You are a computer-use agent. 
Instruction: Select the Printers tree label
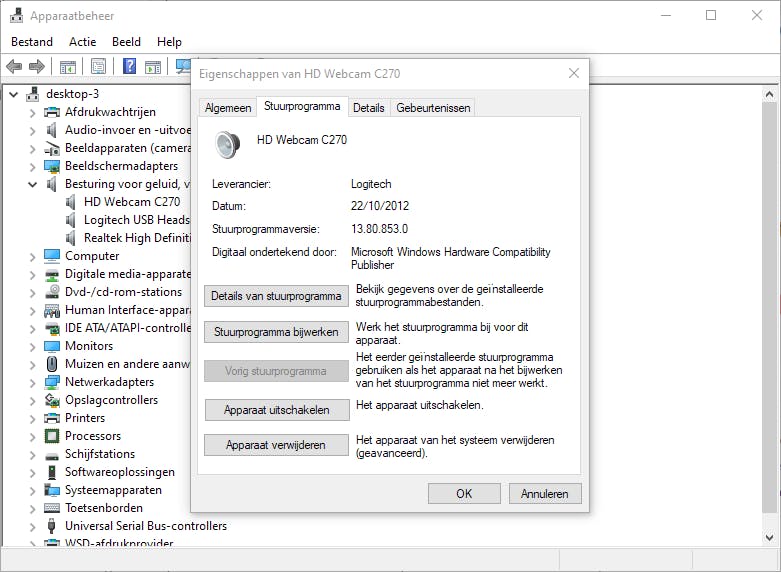(85, 418)
